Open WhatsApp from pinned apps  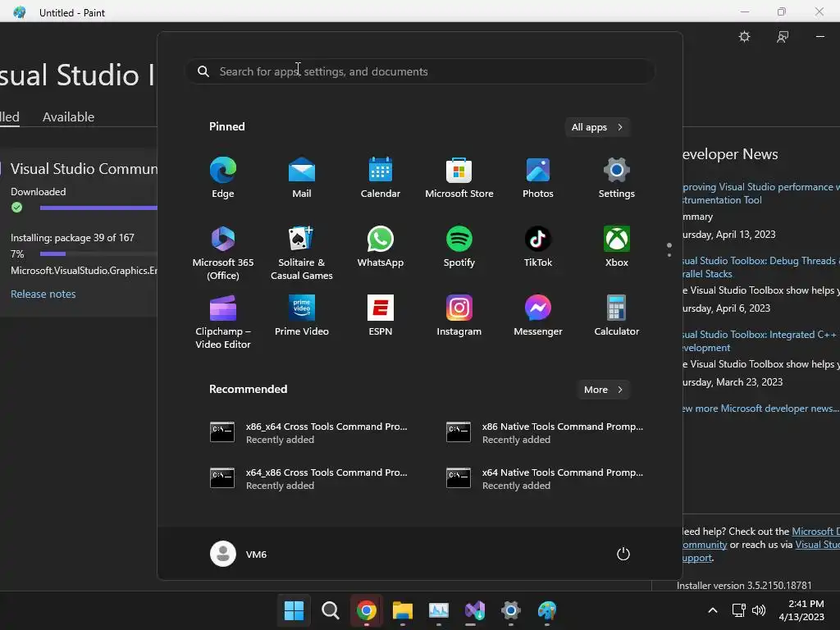381,247
